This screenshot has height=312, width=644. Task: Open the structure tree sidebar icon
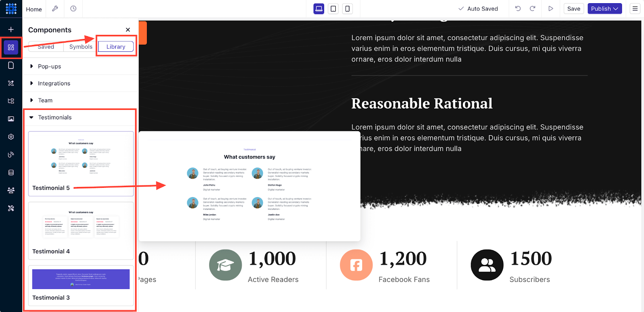point(11,101)
